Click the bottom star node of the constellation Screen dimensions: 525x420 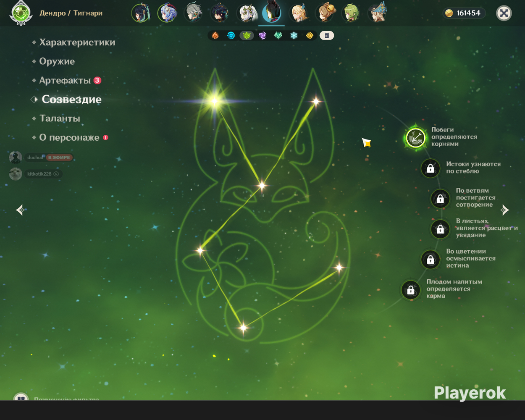tap(243, 328)
